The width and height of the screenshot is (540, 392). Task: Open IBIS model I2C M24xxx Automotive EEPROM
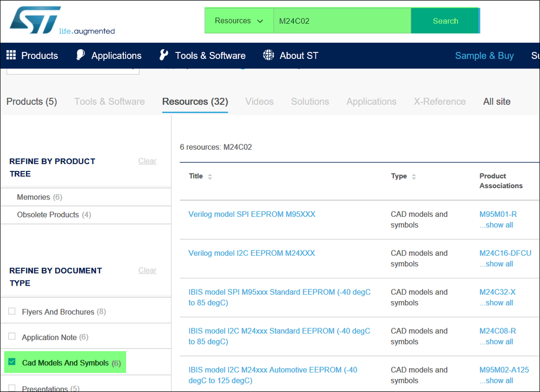coord(273,375)
